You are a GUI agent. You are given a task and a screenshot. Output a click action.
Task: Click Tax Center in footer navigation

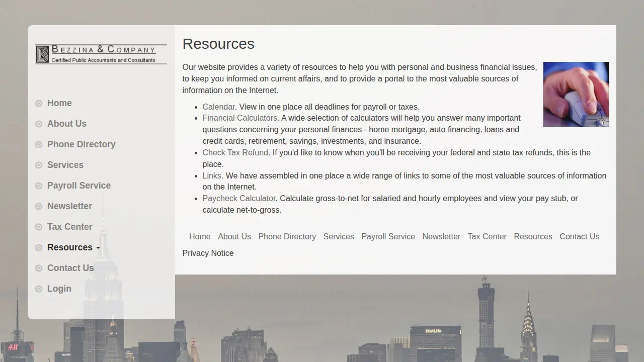click(487, 236)
